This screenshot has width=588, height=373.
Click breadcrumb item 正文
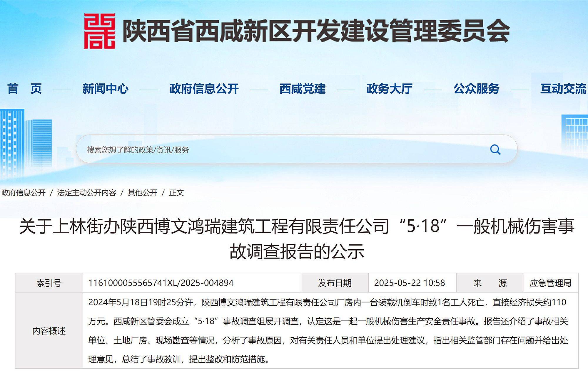pyautogui.click(x=176, y=193)
